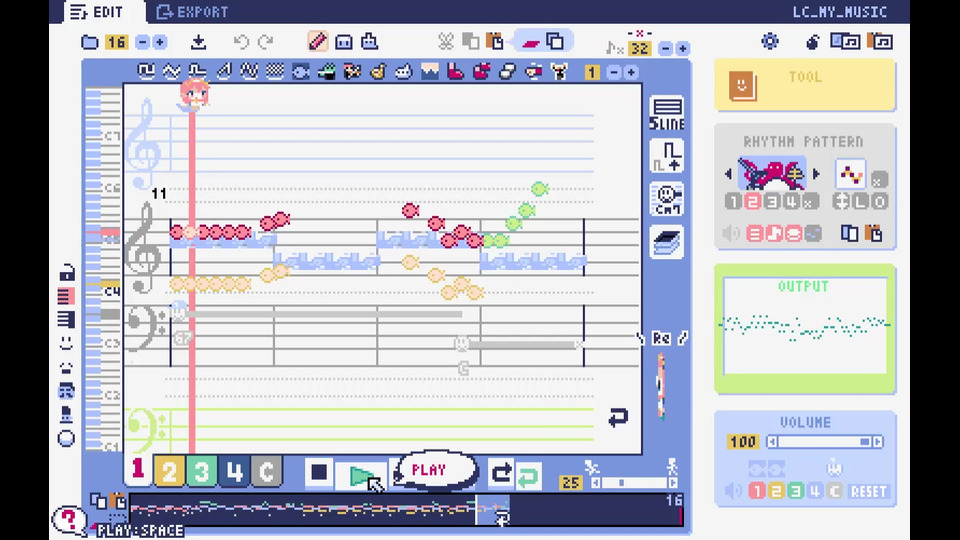Image resolution: width=960 pixels, height=540 pixels.
Task: Decrease the 16 value with minus
Action: (142, 42)
